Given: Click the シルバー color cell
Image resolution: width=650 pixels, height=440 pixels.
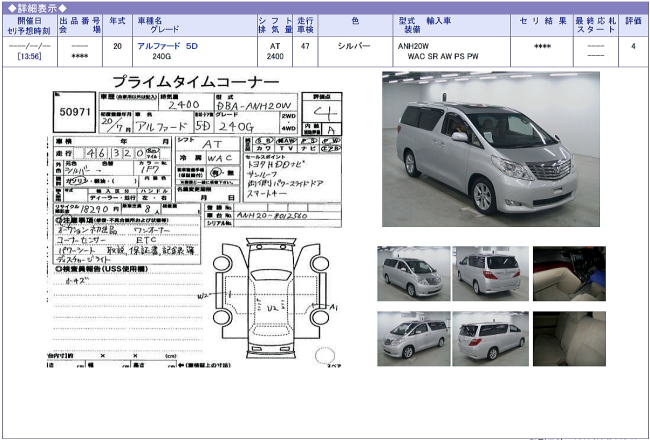Looking at the screenshot, I should pos(354,46).
